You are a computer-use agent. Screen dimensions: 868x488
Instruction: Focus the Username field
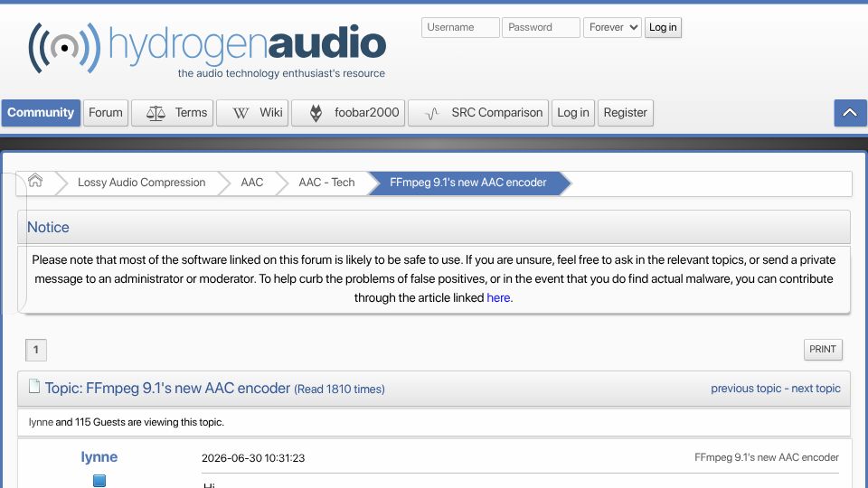460,28
